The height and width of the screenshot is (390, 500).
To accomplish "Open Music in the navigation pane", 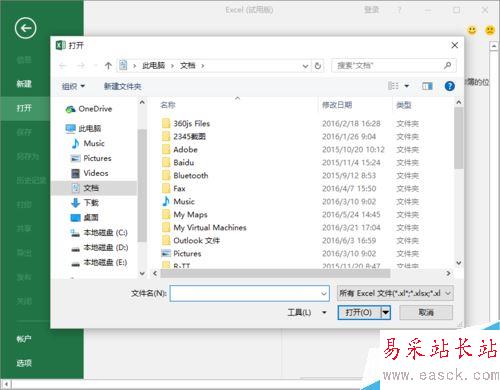I will point(88,143).
